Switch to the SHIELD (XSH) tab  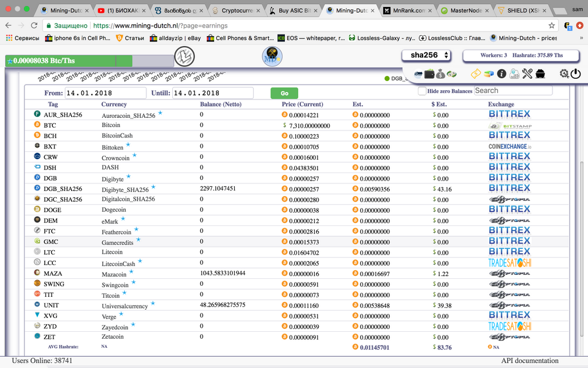(523, 10)
